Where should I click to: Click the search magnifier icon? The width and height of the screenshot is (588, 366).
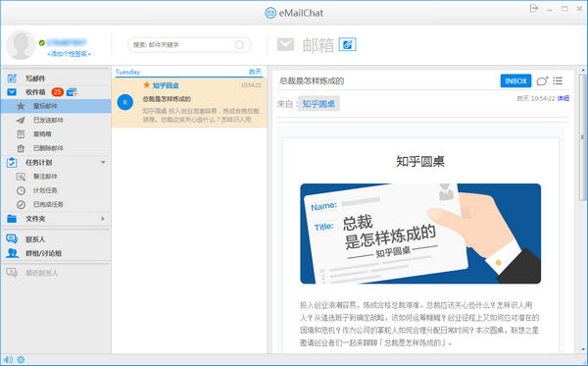pos(239,45)
